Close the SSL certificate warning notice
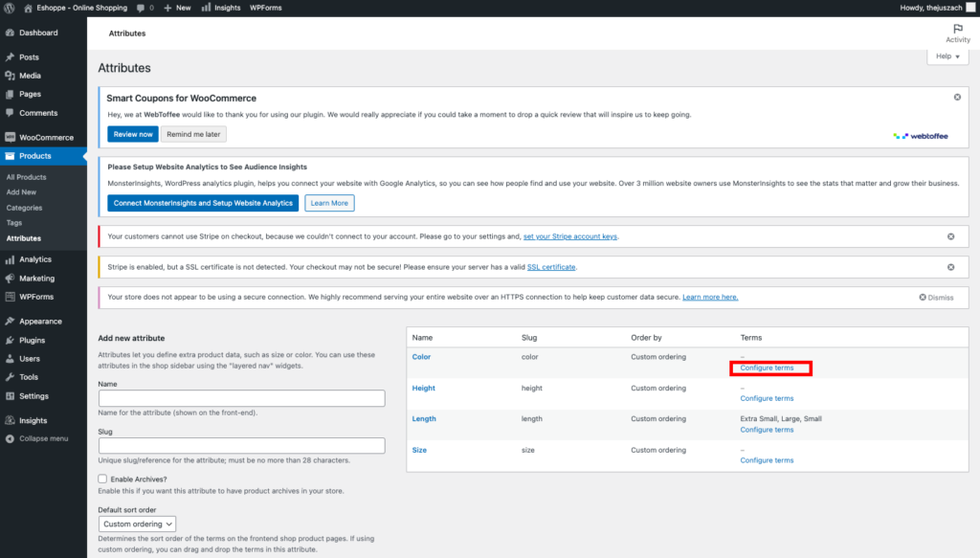Image resolution: width=980 pixels, height=558 pixels. 950,267
